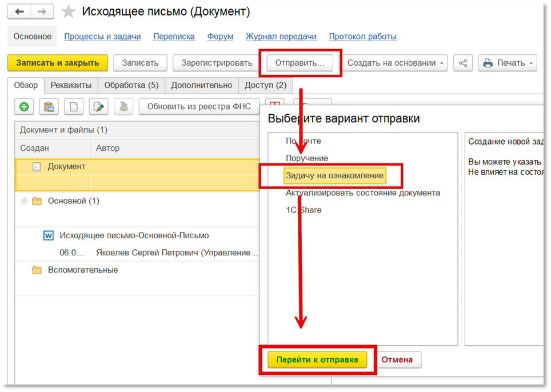The width and height of the screenshot is (551, 392).
Task: Click the Основной folder icon
Action: tap(37, 201)
